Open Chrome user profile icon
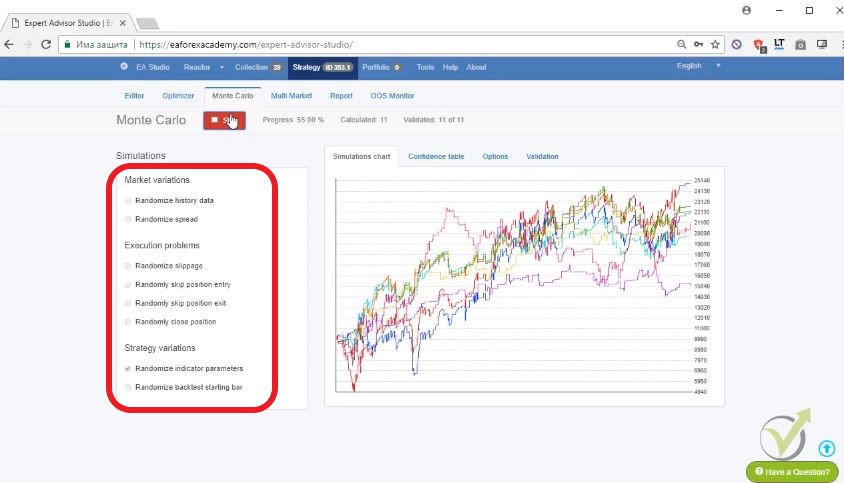 coord(746,10)
